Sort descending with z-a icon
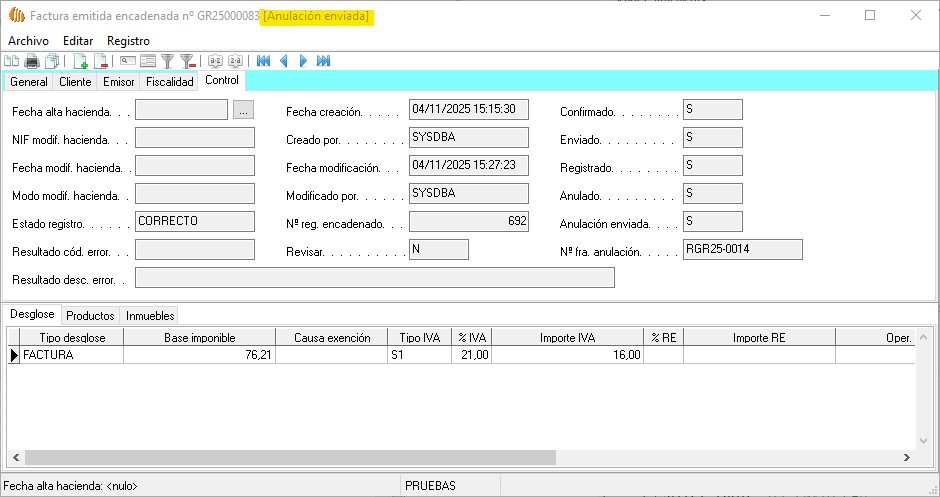This screenshot has height=497, width=940. click(x=235, y=61)
